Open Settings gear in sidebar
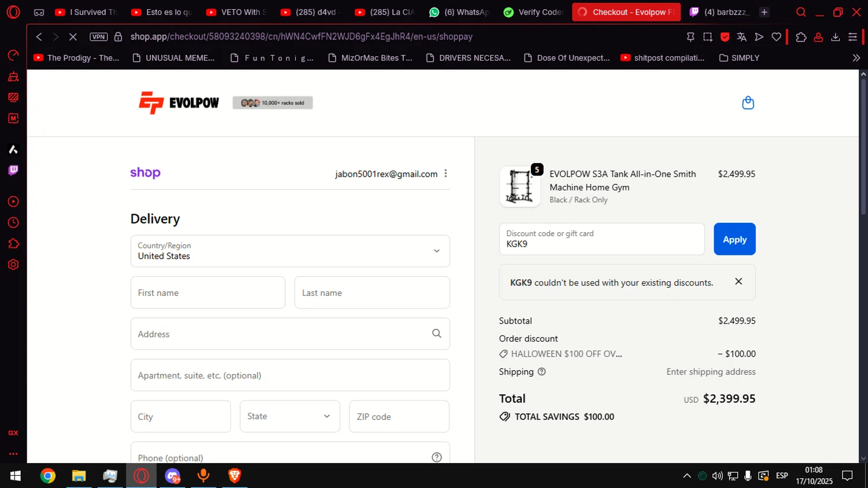This screenshot has height=488, width=868. coord(13,265)
